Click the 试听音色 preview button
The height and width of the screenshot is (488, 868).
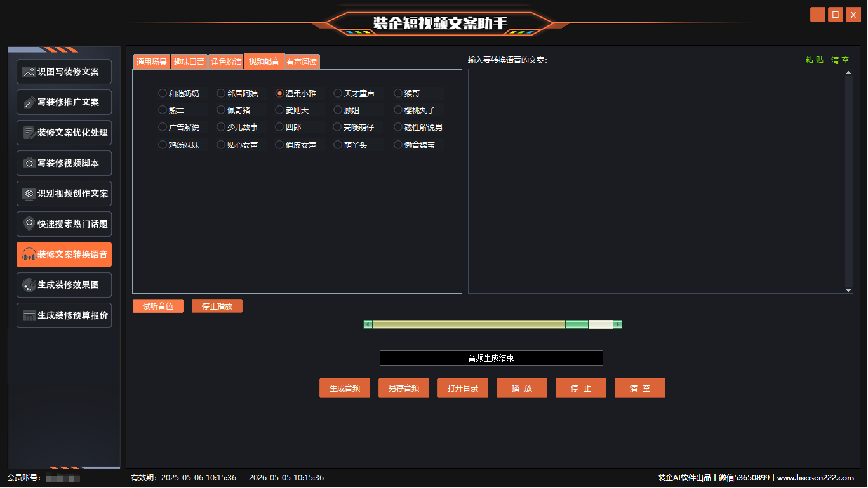pos(157,306)
